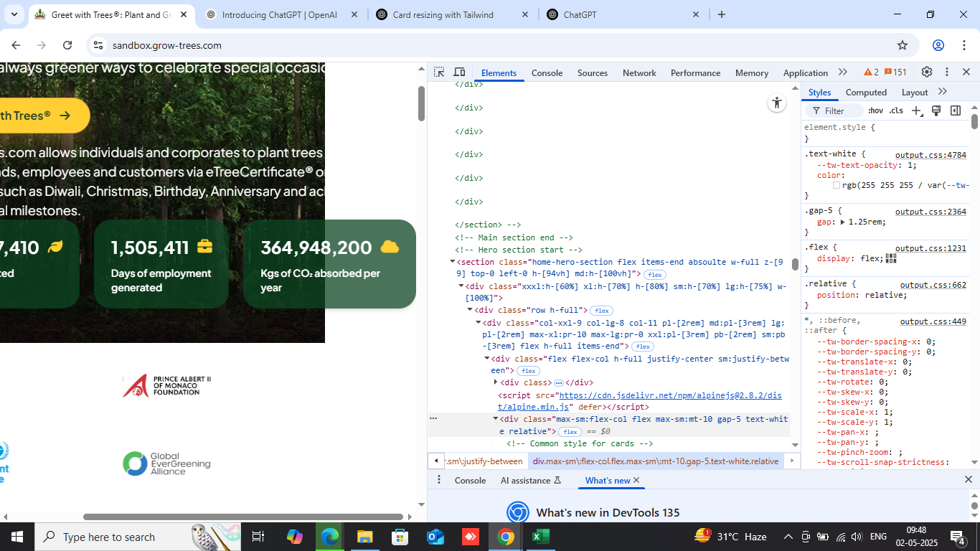Switch to the Network panel tab

[639, 73]
